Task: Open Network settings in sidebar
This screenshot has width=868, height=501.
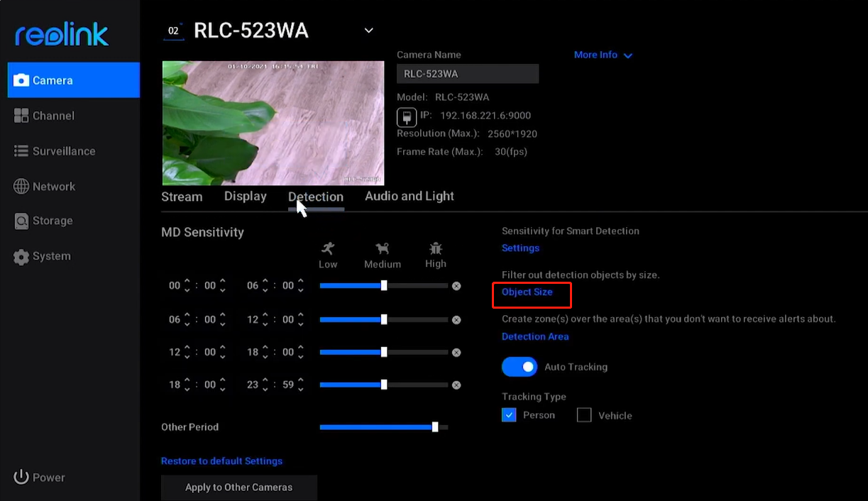Action: (x=45, y=187)
